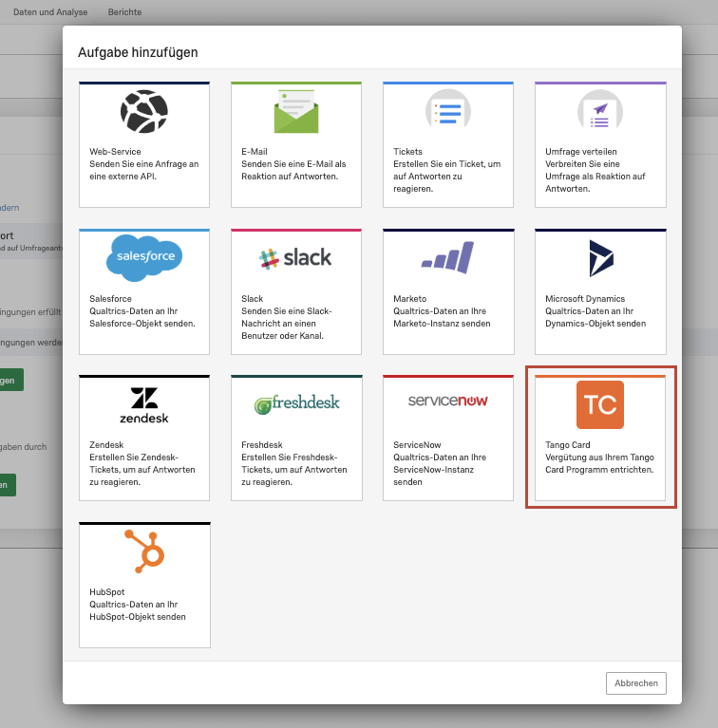Select the Web-Service globe icon
The image size is (718, 728).
[x=144, y=111]
